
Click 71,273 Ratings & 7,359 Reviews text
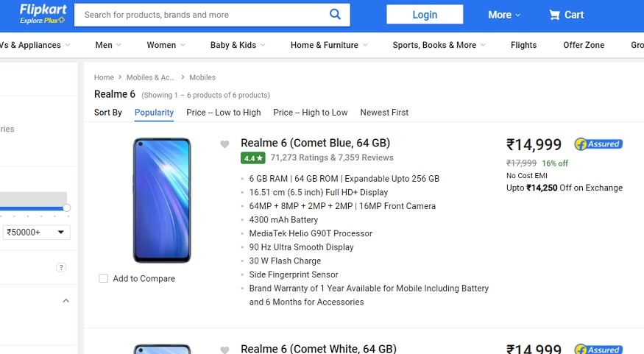pyautogui.click(x=332, y=157)
